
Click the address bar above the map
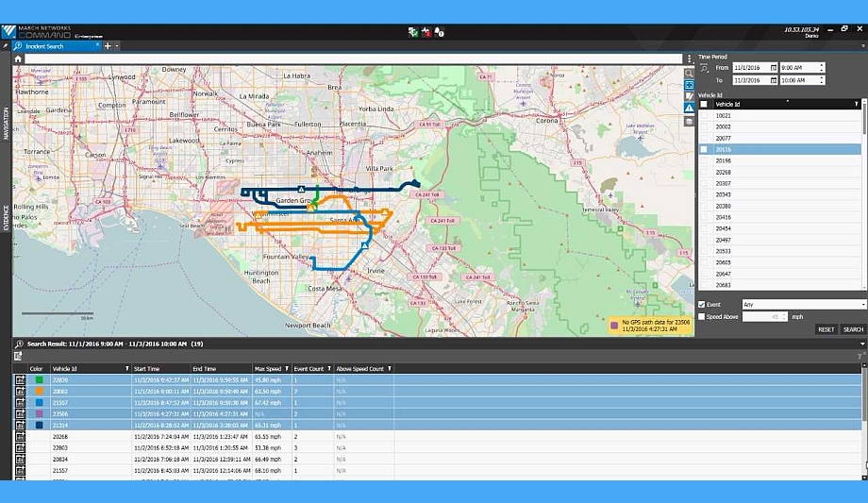pyautogui.click(x=353, y=59)
